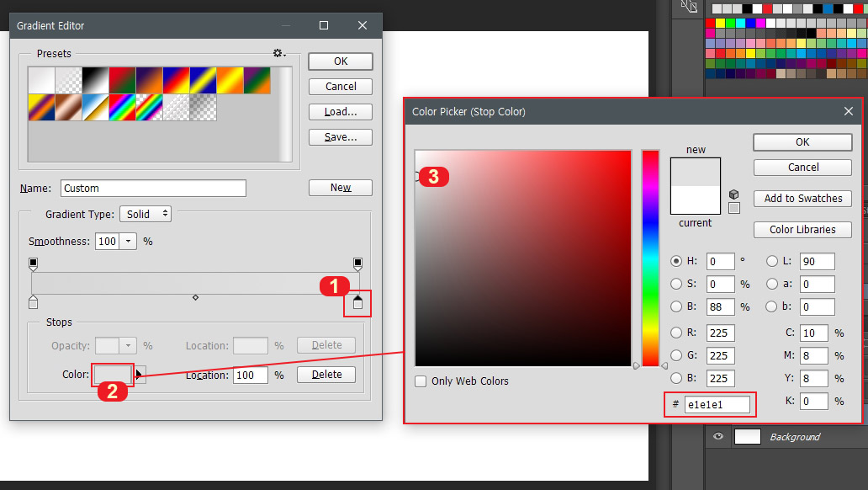Select the Transparent Rainbow gradient preset
Image resolution: width=868 pixels, height=490 pixels.
tap(150, 108)
